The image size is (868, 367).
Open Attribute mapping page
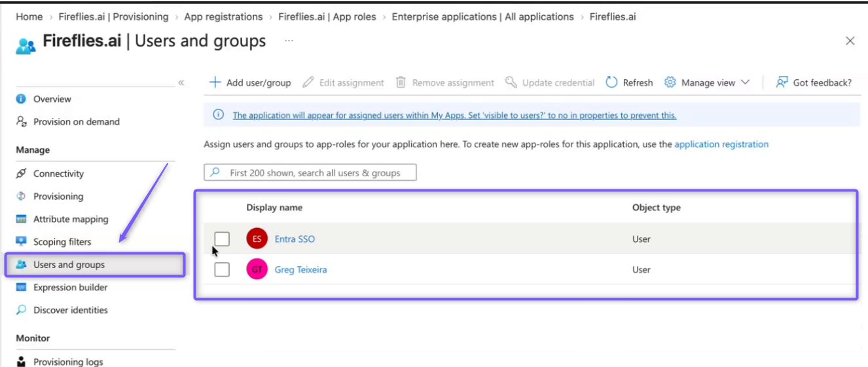tap(71, 219)
